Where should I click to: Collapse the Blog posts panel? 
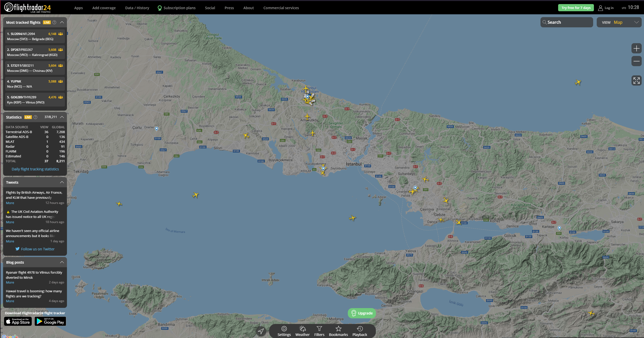[x=62, y=262]
